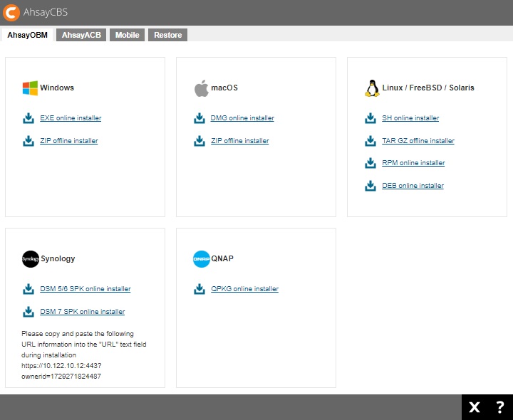513x420 pixels.
Task: Click the Synology heading text
Action: pos(58,258)
